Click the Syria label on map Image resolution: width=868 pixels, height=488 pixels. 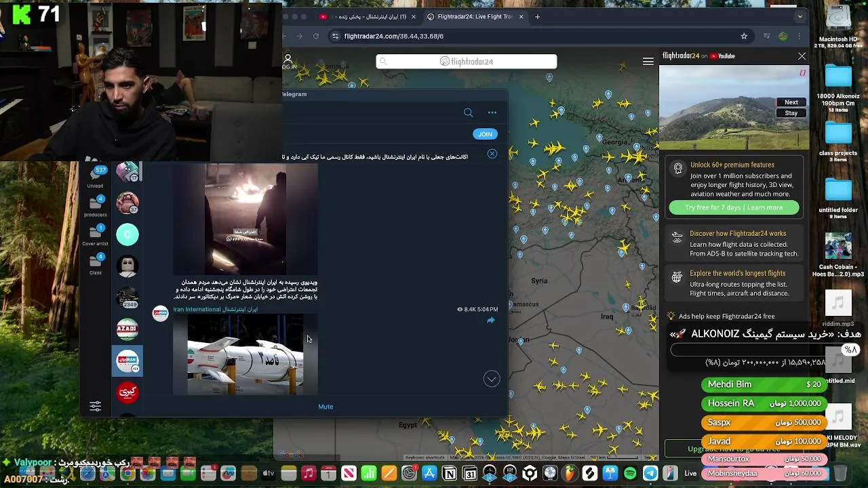click(x=539, y=281)
